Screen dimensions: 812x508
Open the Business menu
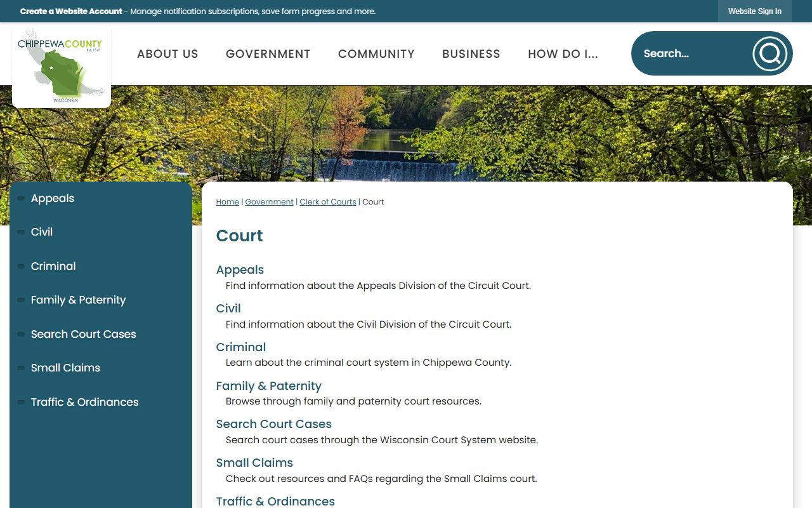tap(471, 54)
